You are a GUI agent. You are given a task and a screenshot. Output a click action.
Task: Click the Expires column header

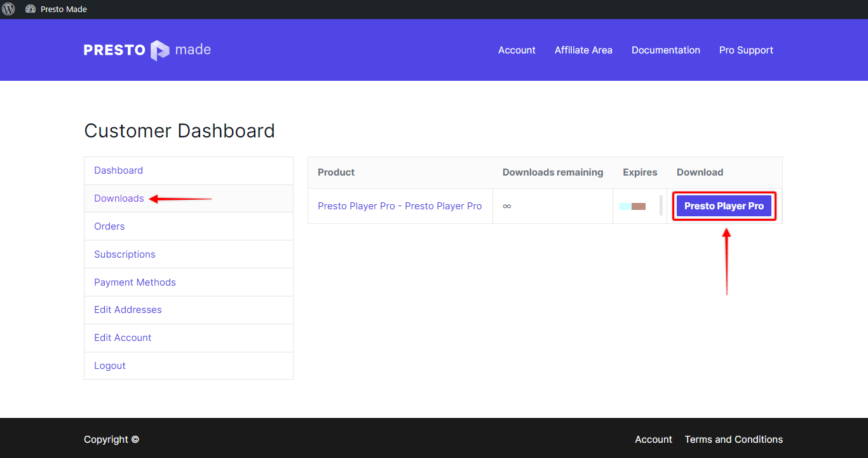tap(640, 172)
